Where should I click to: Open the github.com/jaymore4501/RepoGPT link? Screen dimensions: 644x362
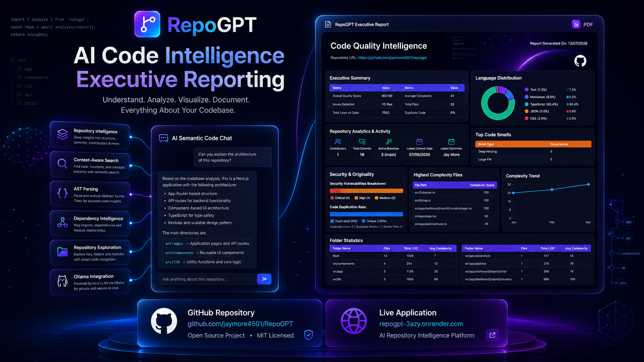[x=240, y=324]
